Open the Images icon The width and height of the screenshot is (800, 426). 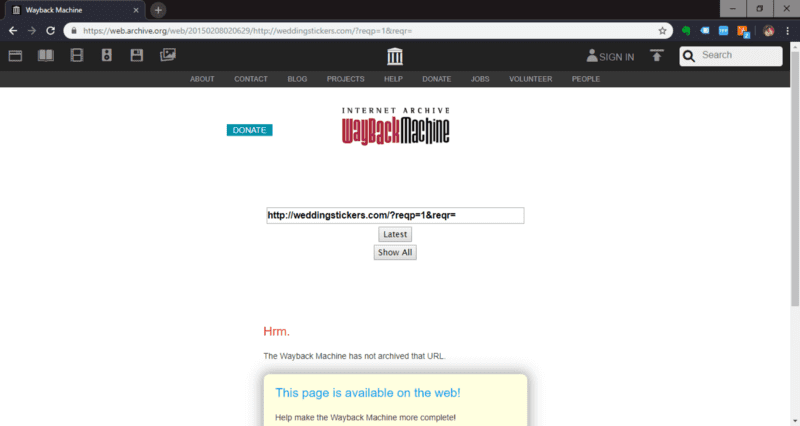coord(168,55)
